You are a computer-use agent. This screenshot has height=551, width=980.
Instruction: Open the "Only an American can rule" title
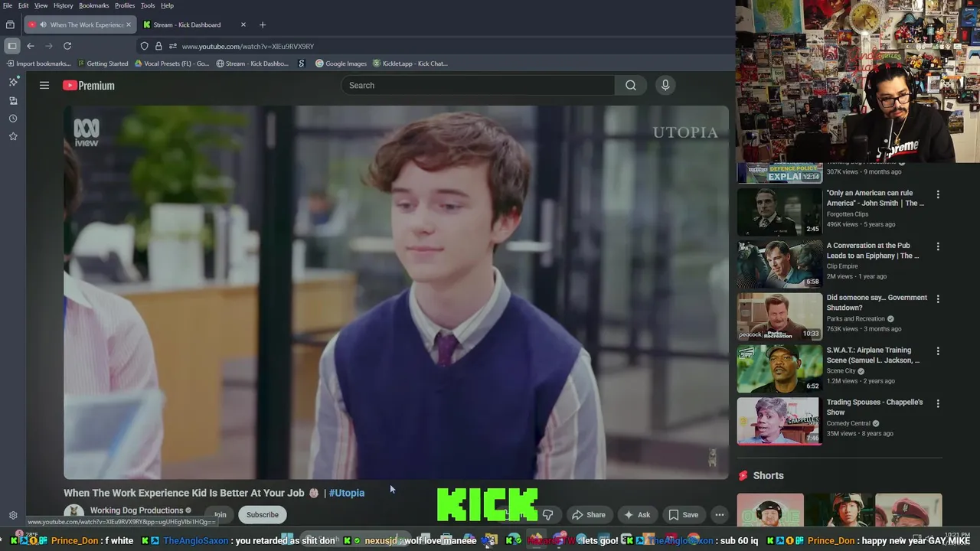point(876,198)
